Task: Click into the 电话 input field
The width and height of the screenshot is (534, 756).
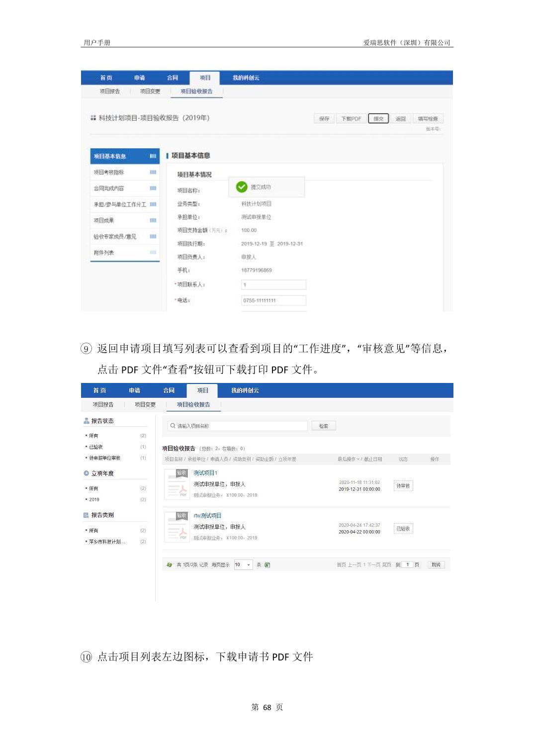Action: click(273, 300)
